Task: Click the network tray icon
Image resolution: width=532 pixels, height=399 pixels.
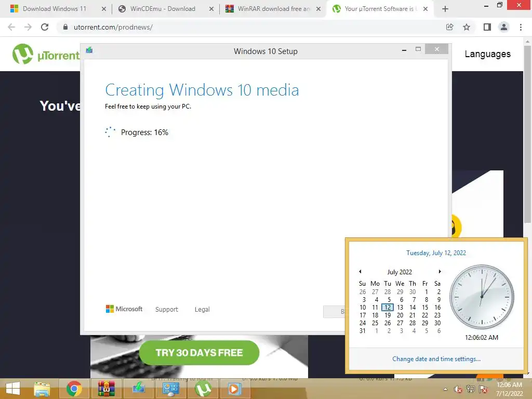Action: tap(471, 389)
